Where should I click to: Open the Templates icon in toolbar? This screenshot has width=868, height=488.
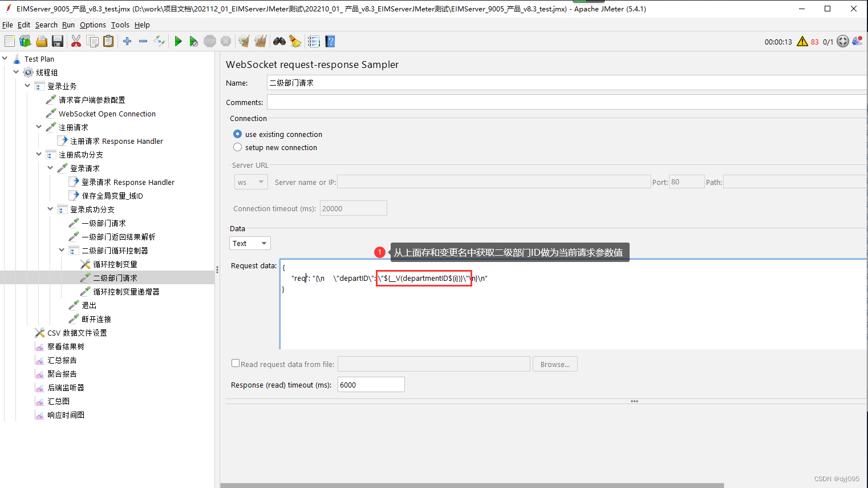click(x=25, y=41)
